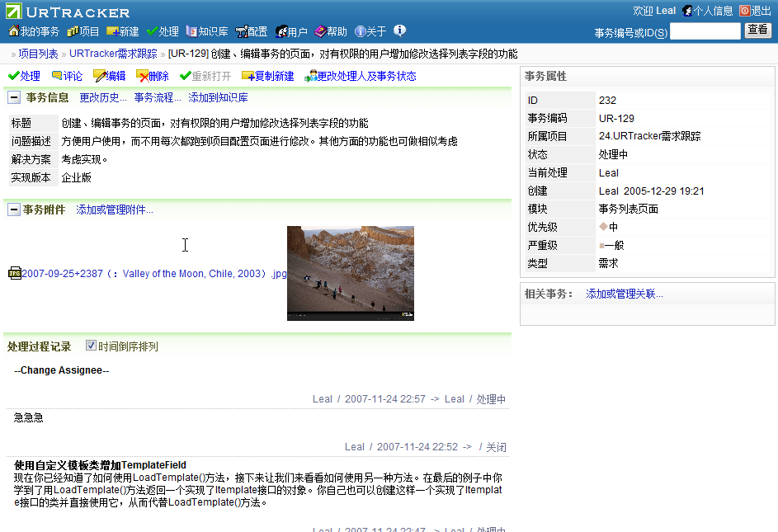Viewport: 778px width, 532px height.
Task: Go to 项目列表 breadcrumb link
Action: click(x=38, y=54)
